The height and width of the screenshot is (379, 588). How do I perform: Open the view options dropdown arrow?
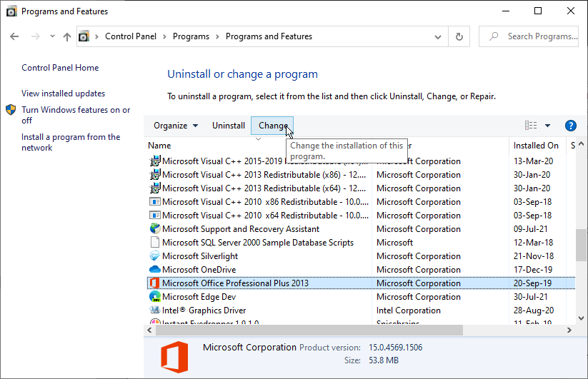tap(547, 126)
